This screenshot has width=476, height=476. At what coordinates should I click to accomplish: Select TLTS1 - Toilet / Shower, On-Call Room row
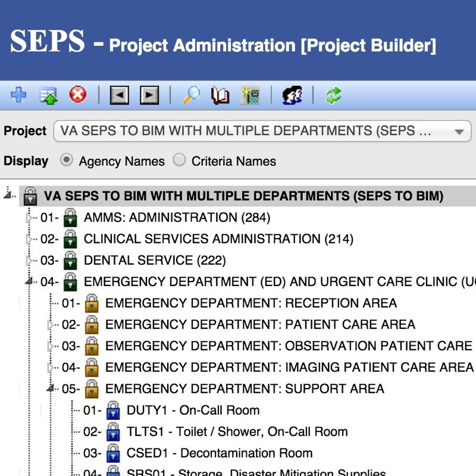click(x=237, y=432)
